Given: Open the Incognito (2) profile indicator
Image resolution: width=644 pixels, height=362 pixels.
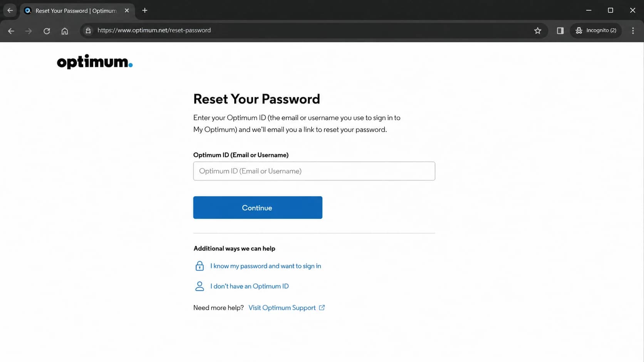Looking at the screenshot, I should click(596, 30).
